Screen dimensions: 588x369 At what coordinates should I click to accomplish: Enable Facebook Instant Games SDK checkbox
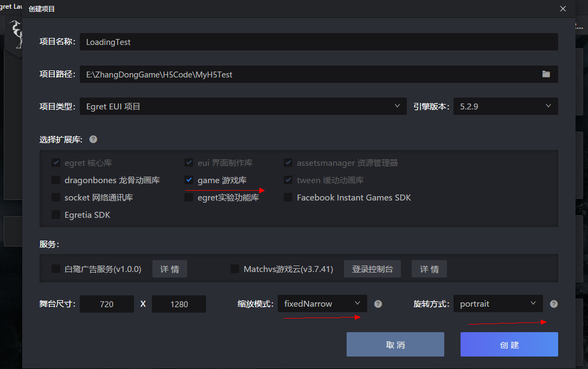[288, 197]
